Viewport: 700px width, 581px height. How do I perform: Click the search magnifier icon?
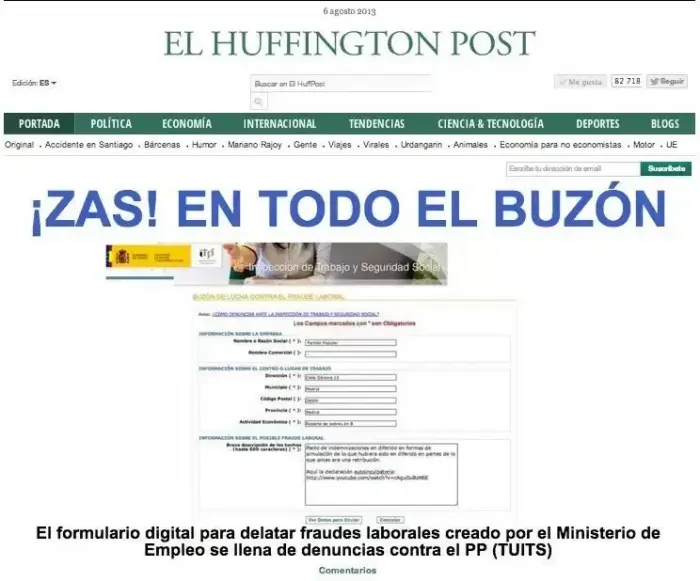point(258,102)
